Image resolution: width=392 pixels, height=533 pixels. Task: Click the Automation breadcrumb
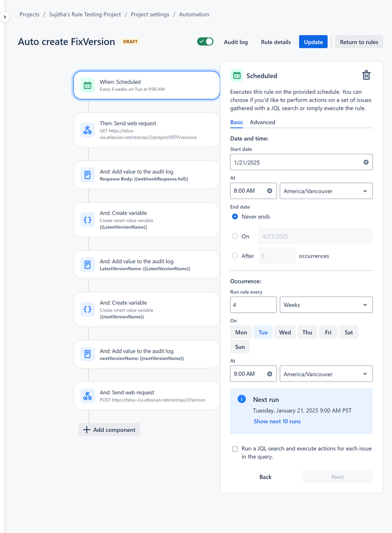194,14
